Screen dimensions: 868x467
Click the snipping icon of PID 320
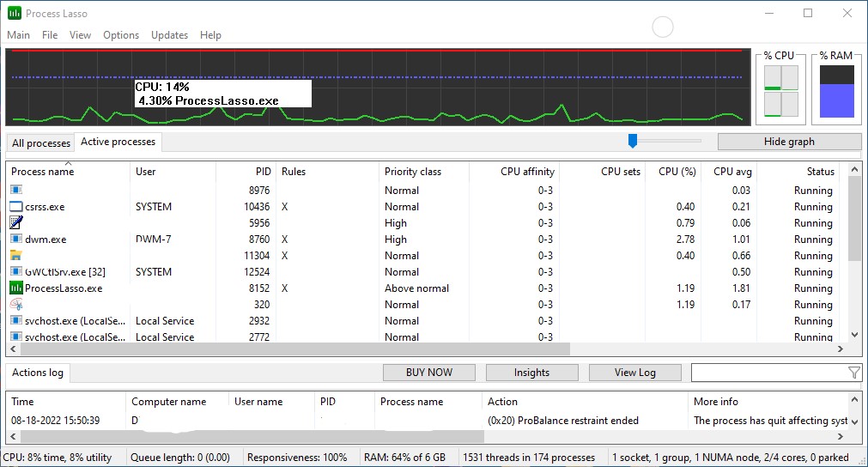pos(16,305)
